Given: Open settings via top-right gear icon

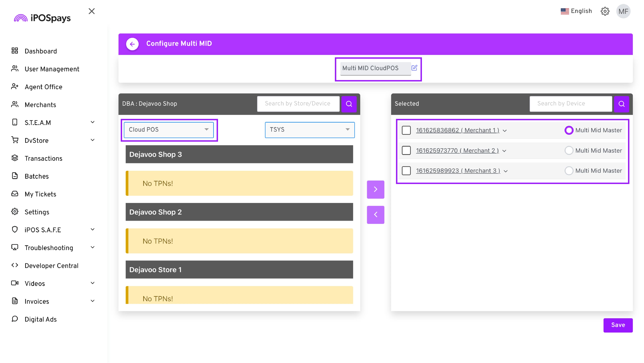Looking at the screenshot, I should (x=605, y=11).
